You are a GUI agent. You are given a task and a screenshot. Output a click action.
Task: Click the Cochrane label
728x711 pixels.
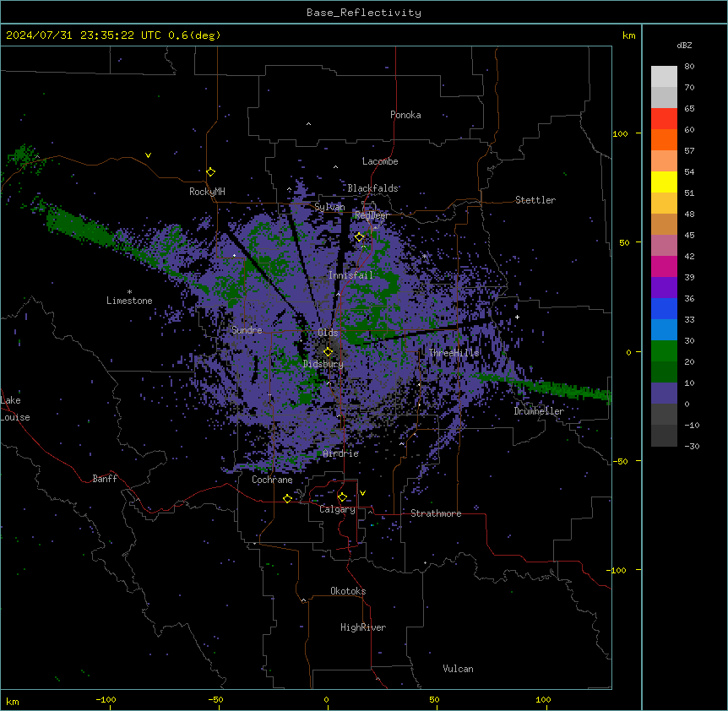click(272, 480)
